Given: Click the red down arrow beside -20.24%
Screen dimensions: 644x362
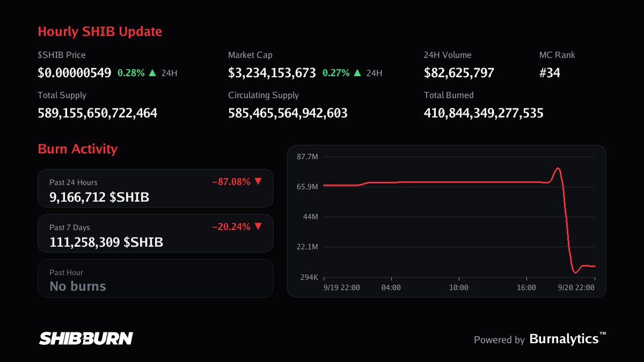Looking at the screenshot, I should [x=258, y=226].
